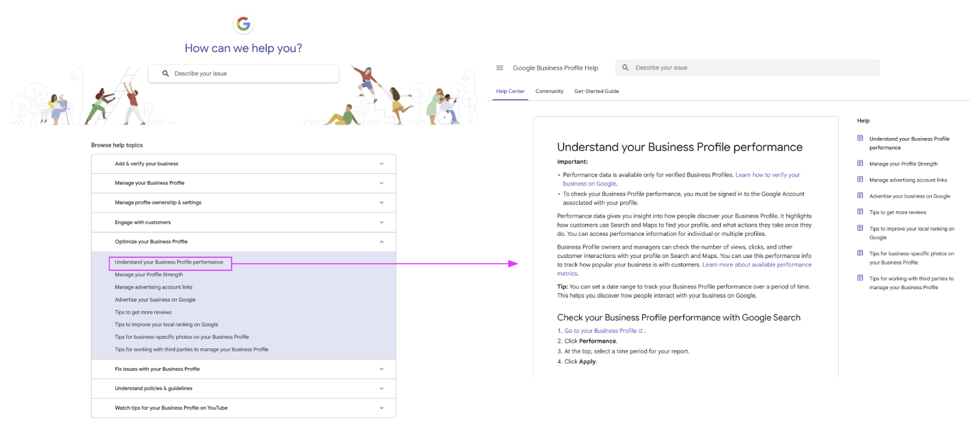Click the Go to your Business Profile link
Viewport: 980px width, 439px height.
[x=601, y=331]
